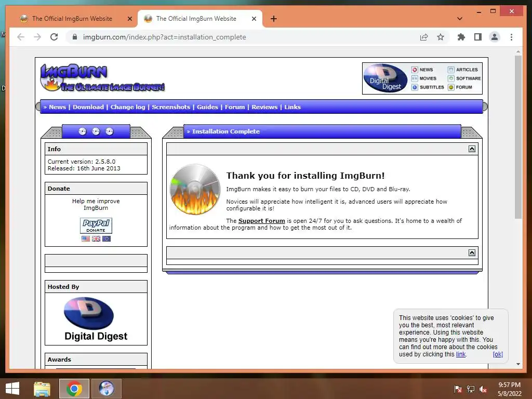Open a new browser tab
This screenshot has width=532, height=399.
click(273, 19)
